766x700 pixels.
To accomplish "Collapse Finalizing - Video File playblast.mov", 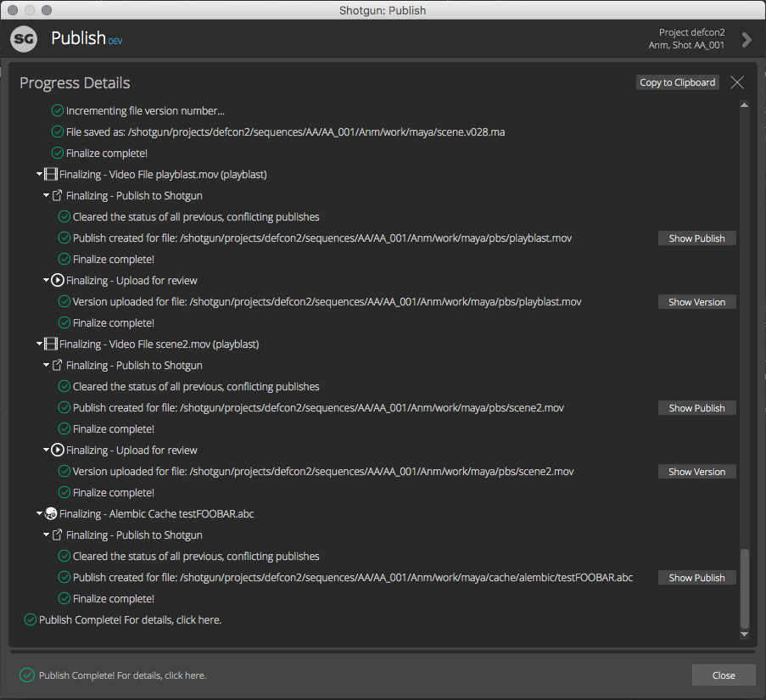I will 40,174.
